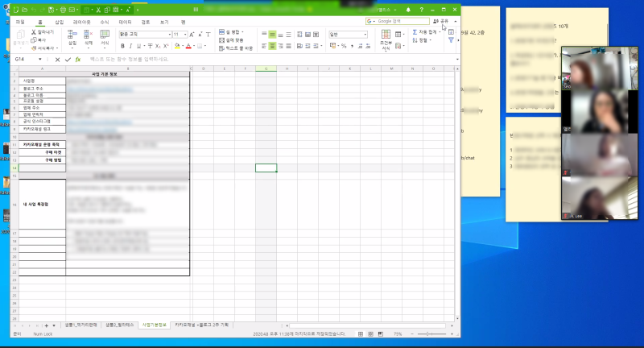Click the New document icon in title bar
Viewport: 644px width, 348px height.
click(16, 10)
